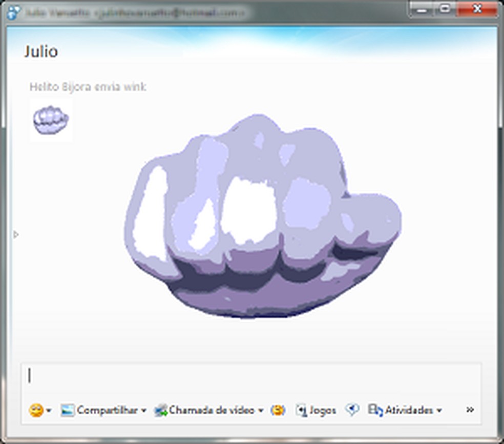Open the Compartilhar dropdown menu
The width and height of the screenshot is (504, 444).
pos(142,410)
